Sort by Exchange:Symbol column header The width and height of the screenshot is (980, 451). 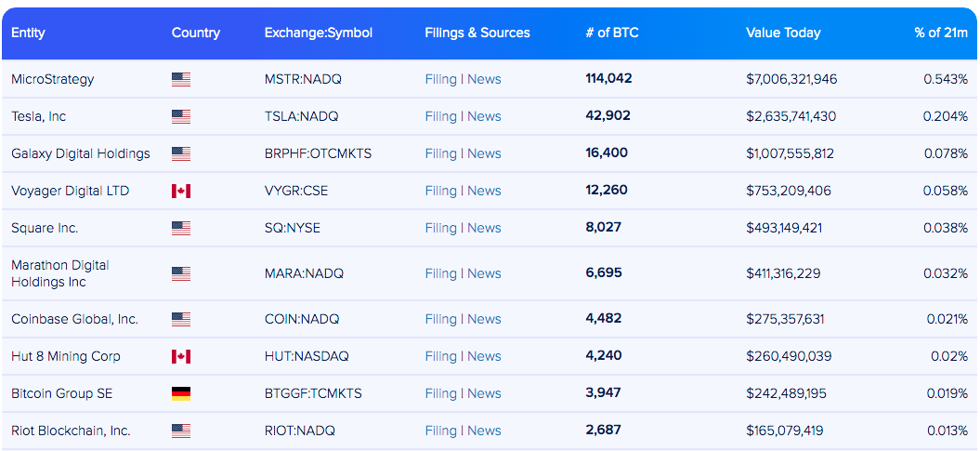pyautogui.click(x=319, y=33)
